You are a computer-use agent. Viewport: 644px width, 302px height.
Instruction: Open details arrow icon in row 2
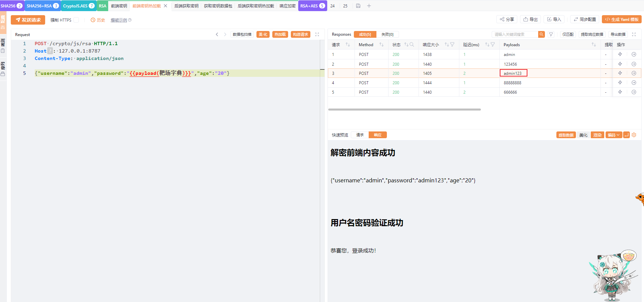634,64
